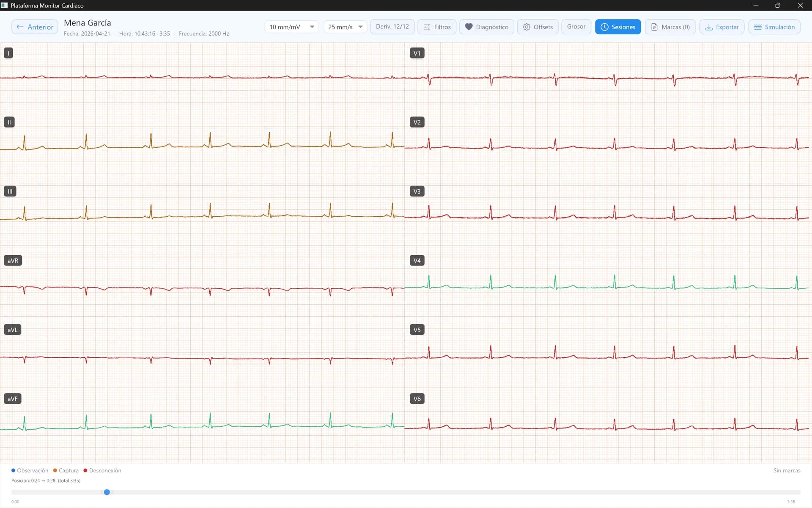The height and width of the screenshot is (508, 812).
Task: Select lead label V2
Action: click(417, 122)
